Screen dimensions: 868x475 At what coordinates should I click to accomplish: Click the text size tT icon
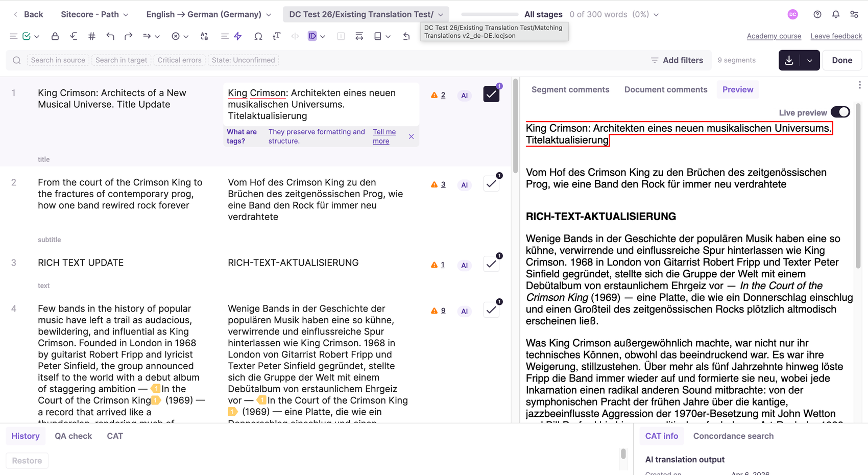coord(277,36)
